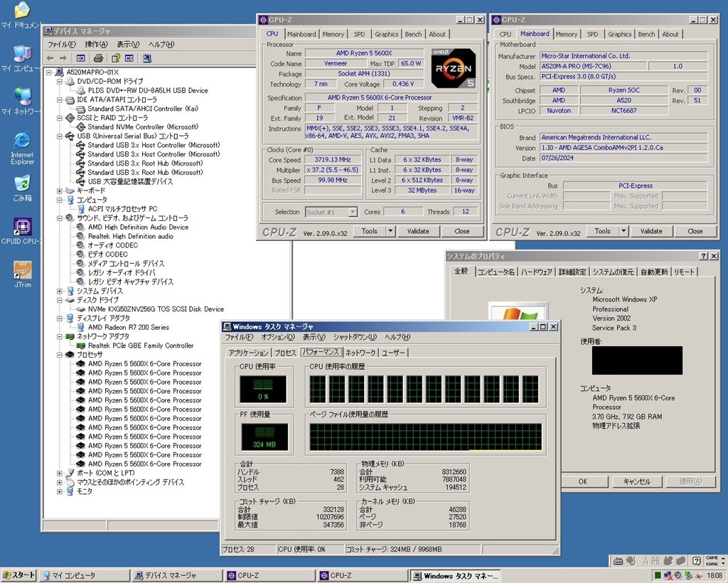Toggle console tree icon in Device Manager toolbar
The height and width of the screenshot is (583, 728).
click(80, 58)
